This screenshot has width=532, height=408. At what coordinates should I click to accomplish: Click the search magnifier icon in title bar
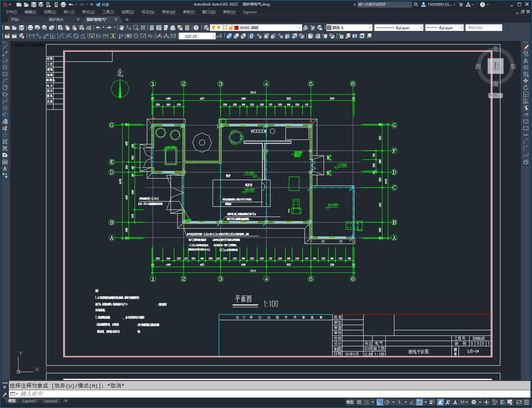[416, 5]
